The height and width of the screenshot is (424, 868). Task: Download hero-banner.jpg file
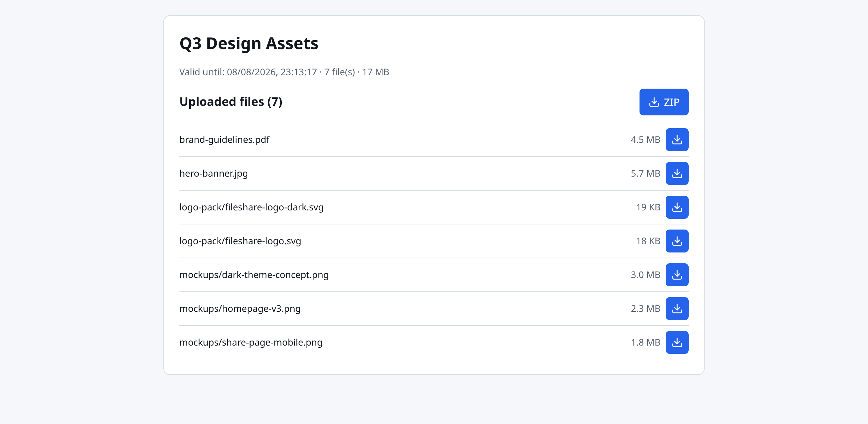677,174
